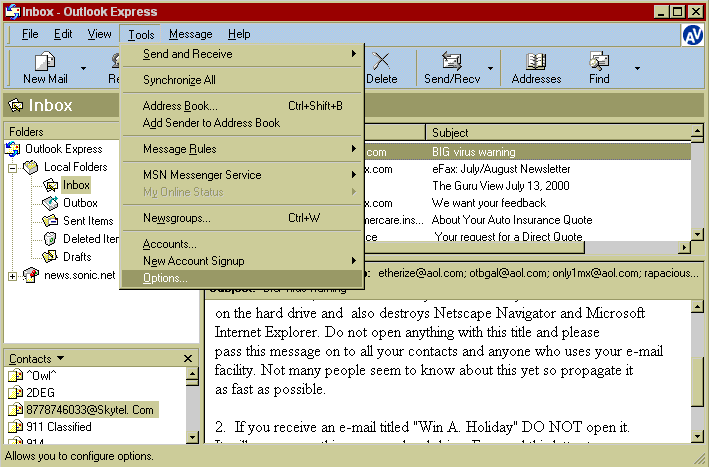
Task: Click the New Mail toolbar icon
Action: click(x=45, y=61)
